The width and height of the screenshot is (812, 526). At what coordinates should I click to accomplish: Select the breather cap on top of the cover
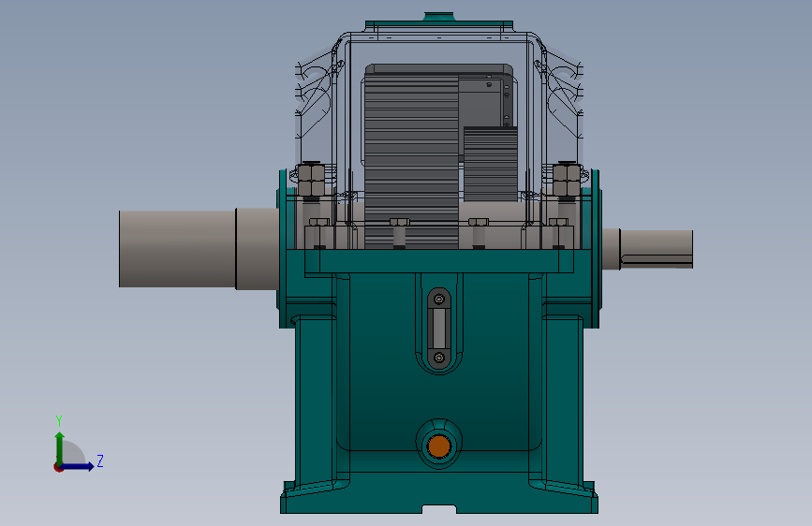(438, 17)
